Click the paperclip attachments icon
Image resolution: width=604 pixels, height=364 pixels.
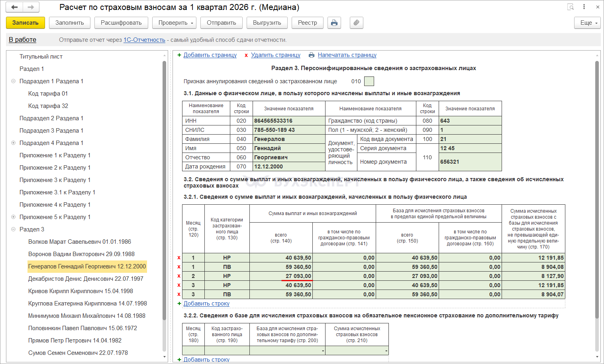click(356, 23)
